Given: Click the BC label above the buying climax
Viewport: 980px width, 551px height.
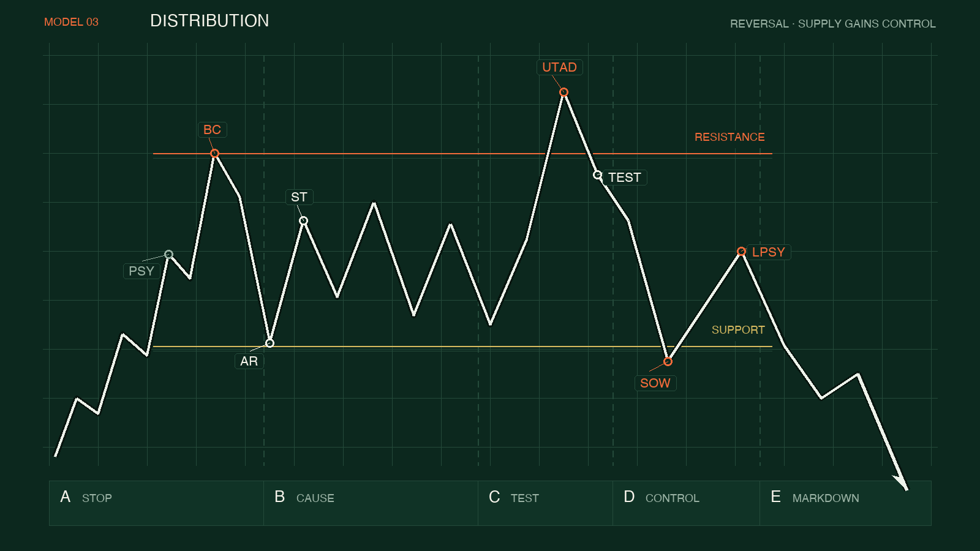Looking at the screenshot, I should 212,130.
